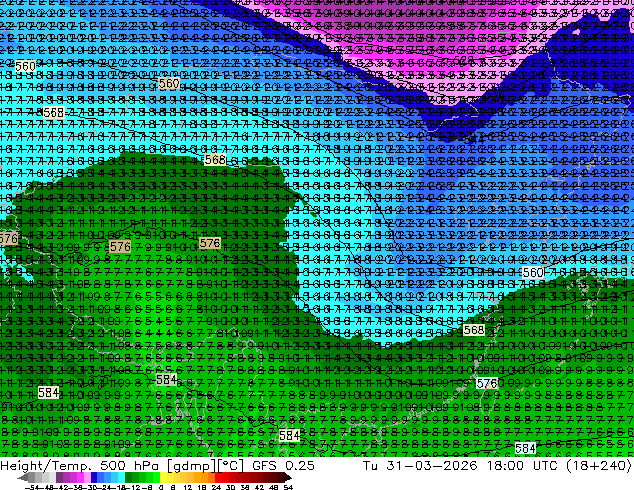Click the date "31-03-2026"
The image size is (634, 490).
click(x=432, y=466)
